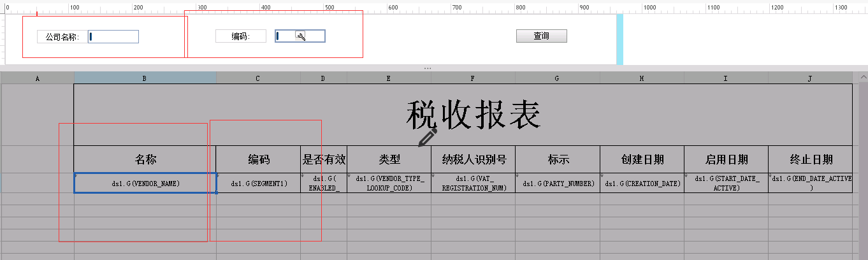This screenshot has height=260, width=868.
Task: Select column header D
Action: (x=324, y=78)
